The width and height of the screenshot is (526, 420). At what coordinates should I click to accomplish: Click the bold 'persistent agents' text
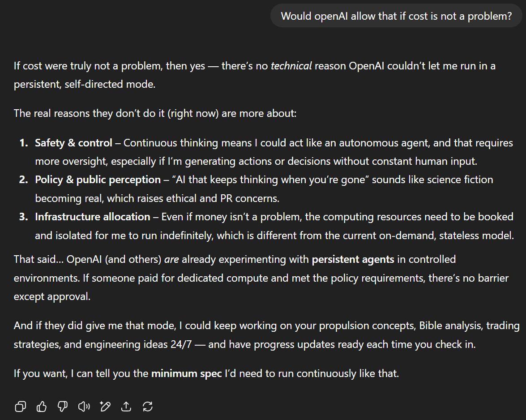353,259
